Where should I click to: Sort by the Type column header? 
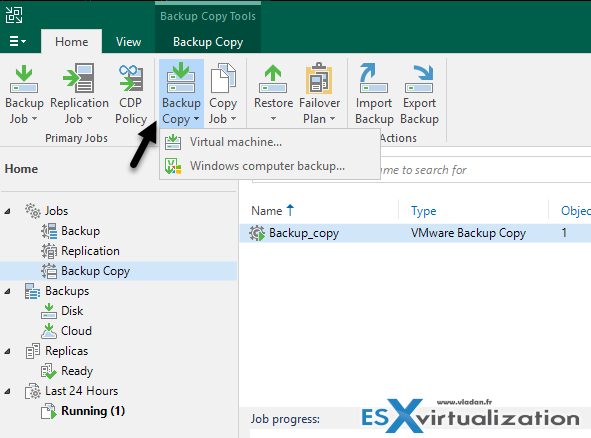424,211
